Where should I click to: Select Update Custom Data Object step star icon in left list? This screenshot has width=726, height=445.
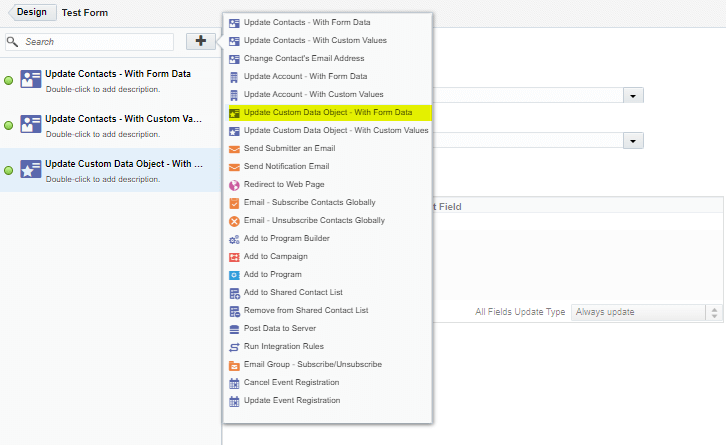(x=31, y=169)
